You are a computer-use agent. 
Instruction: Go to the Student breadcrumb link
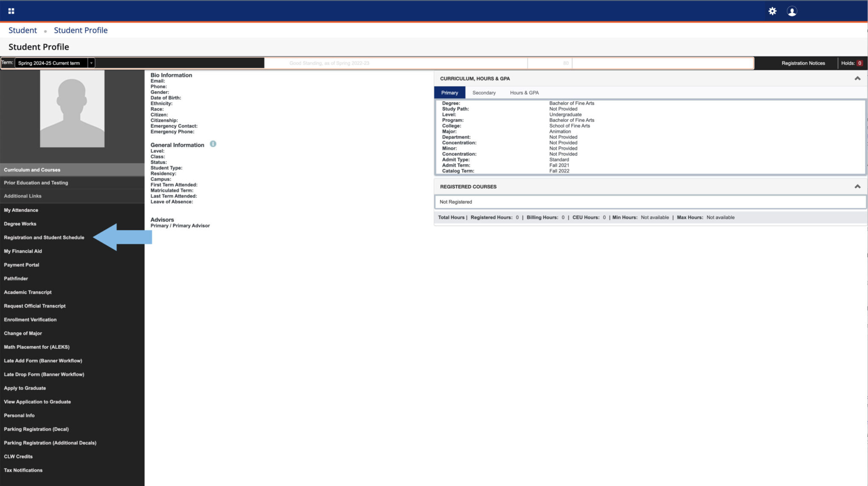click(x=22, y=31)
